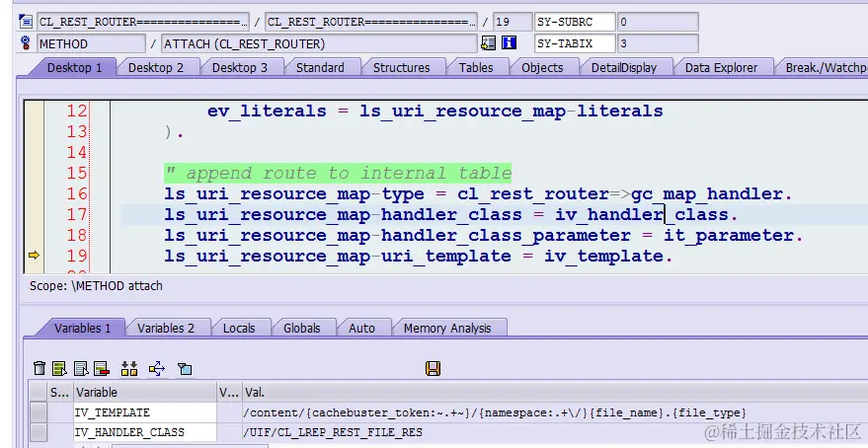This screenshot has height=448, width=868.
Task: Select the Variables 1 tab
Action: [x=83, y=328]
